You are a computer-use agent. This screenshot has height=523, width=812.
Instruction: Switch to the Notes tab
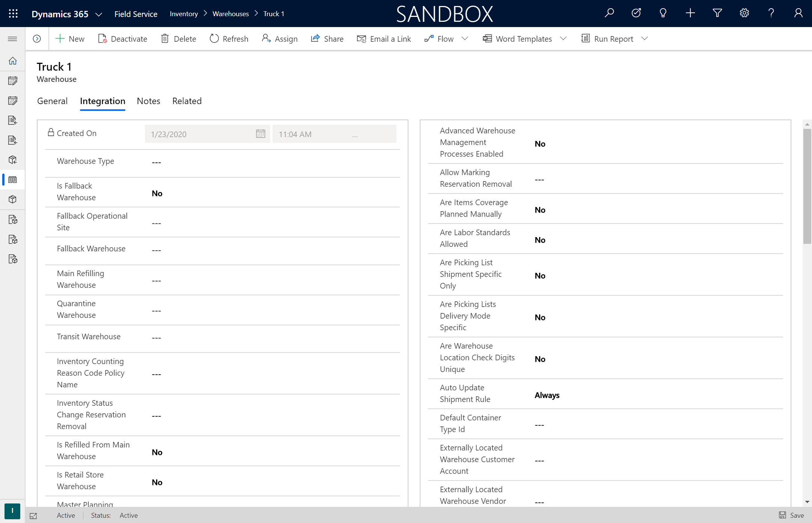click(x=149, y=101)
